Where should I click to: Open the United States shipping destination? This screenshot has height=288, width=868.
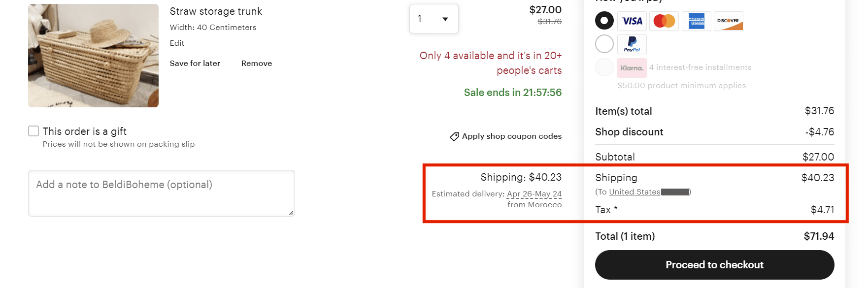tap(635, 192)
